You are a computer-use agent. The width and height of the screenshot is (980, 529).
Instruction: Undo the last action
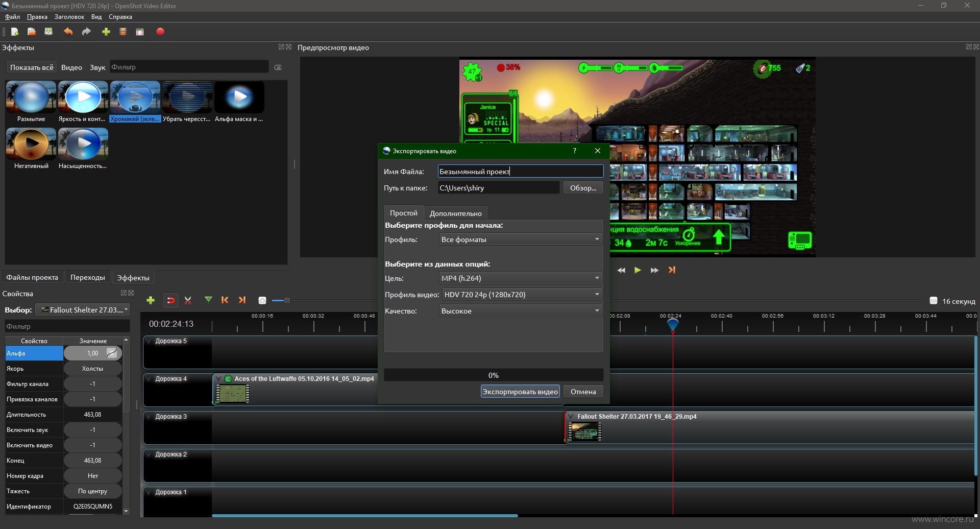(68, 32)
